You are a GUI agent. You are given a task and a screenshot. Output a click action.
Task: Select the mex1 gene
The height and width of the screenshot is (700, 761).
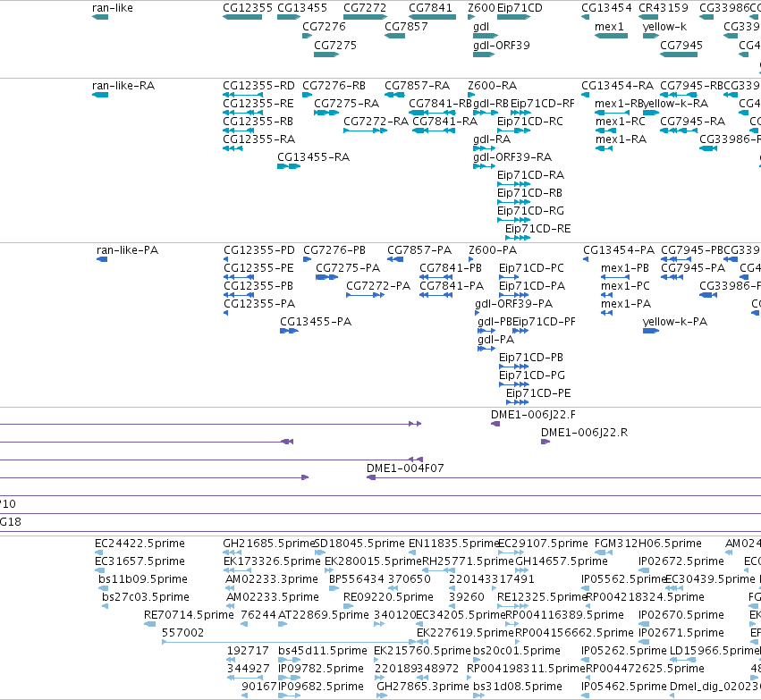[x=611, y=36]
